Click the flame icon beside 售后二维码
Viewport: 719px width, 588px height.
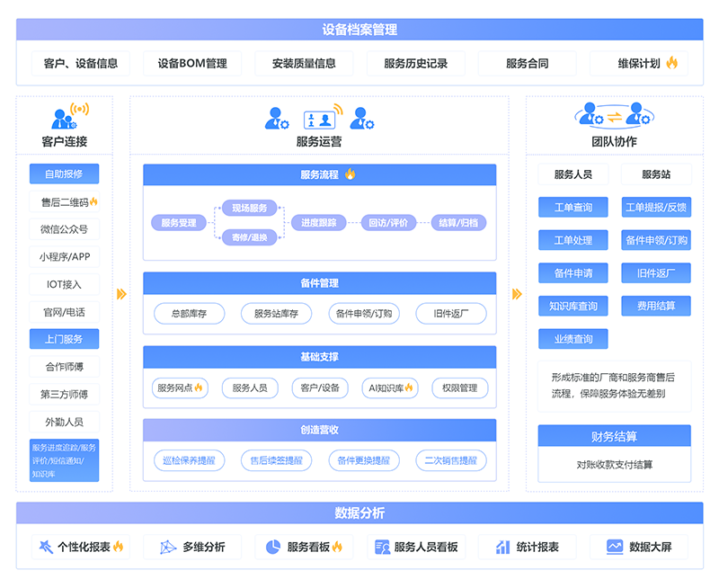tap(93, 201)
